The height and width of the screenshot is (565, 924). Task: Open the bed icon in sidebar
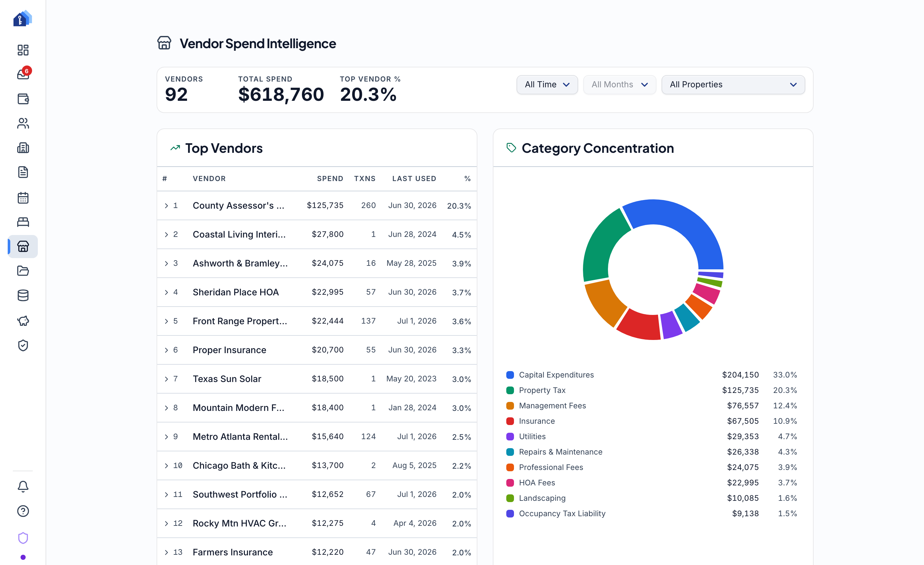pyautogui.click(x=23, y=222)
